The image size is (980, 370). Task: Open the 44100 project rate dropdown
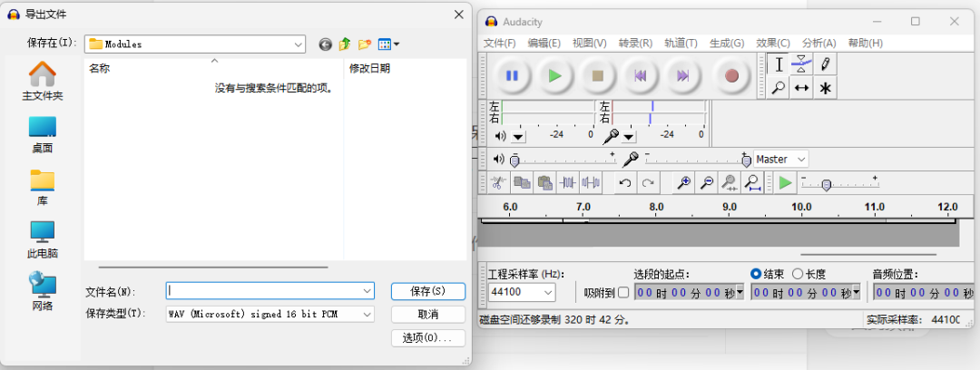tap(548, 292)
